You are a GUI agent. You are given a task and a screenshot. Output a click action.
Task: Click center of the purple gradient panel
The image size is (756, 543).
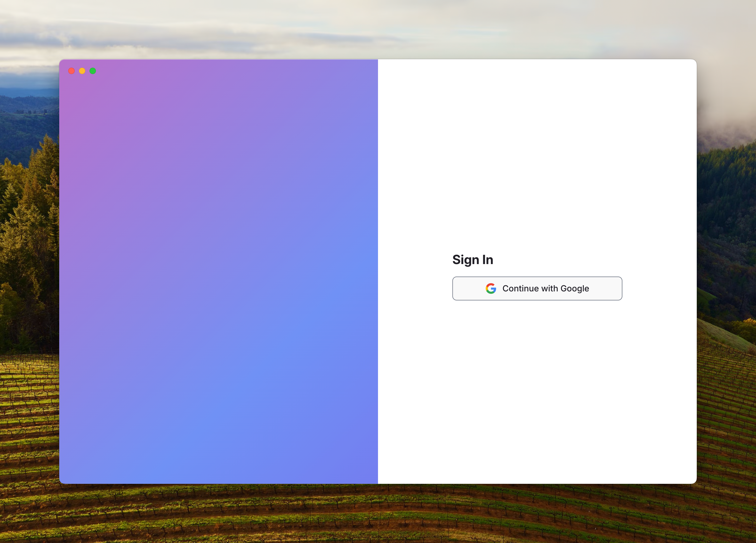click(x=218, y=271)
